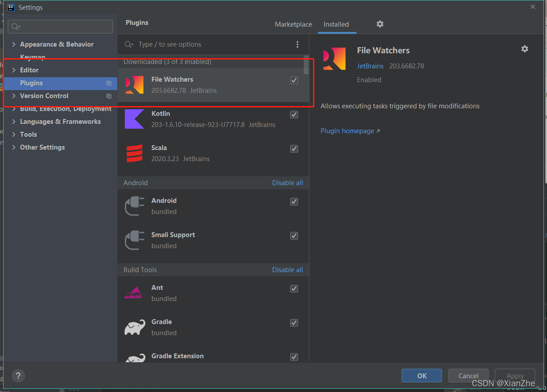Expand Build, Execution, Deployment node

[x=14, y=109]
